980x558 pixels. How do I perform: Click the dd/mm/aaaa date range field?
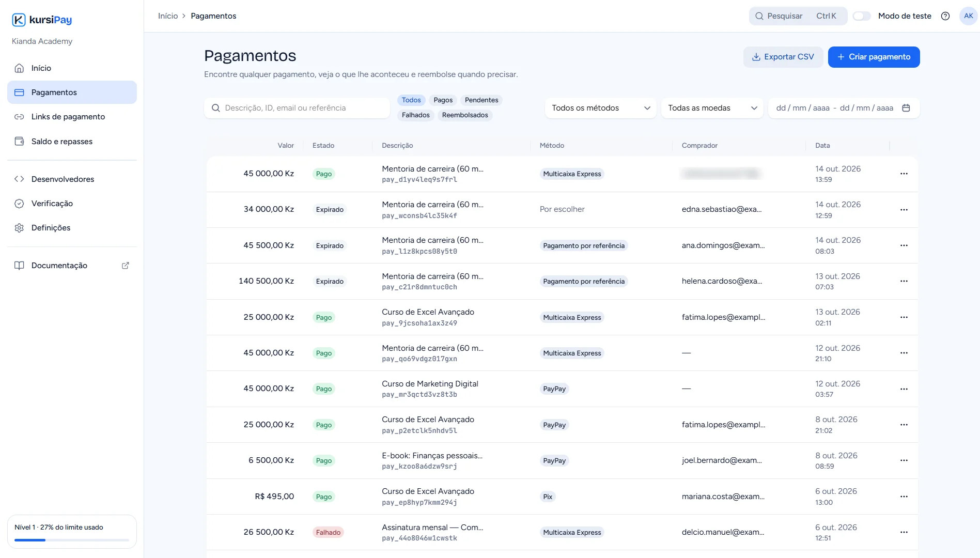tap(844, 108)
